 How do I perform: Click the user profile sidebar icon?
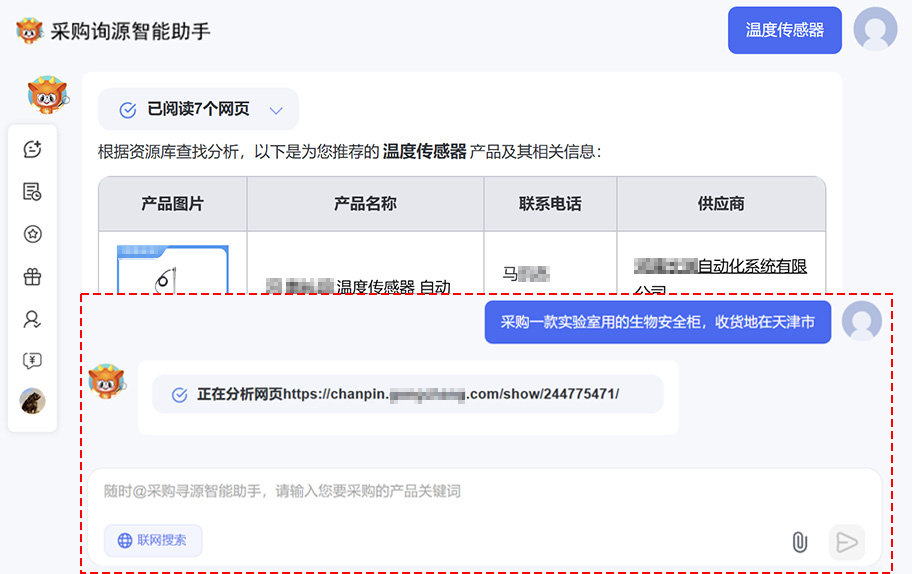click(32, 319)
